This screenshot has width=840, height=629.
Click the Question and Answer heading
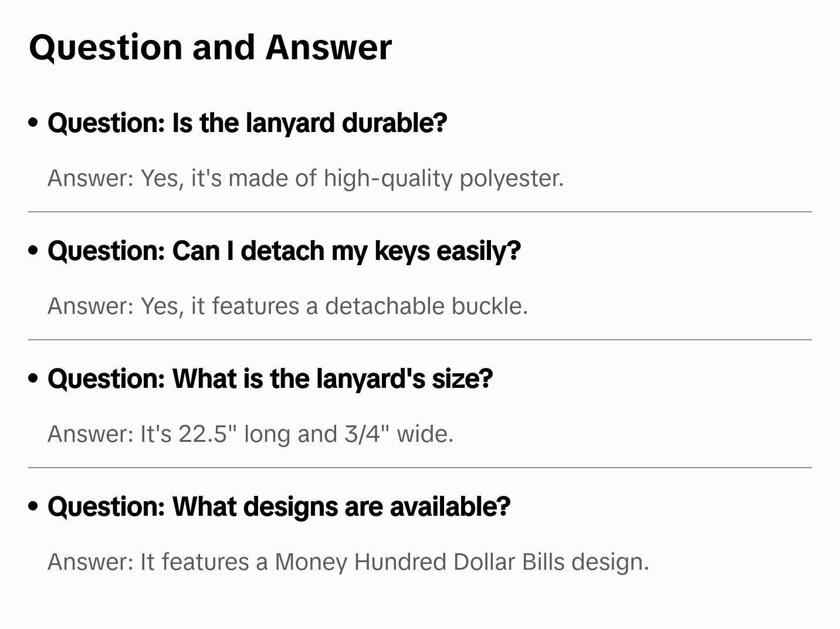(x=210, y=47)
